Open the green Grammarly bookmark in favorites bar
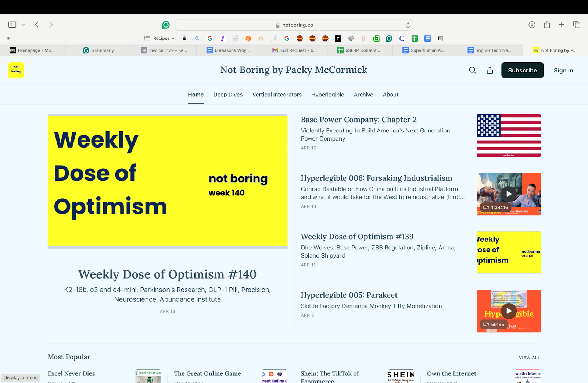Image resolution: width=588 pixels, height=383 pixels. pyautogui.click(x=389, y=38)
